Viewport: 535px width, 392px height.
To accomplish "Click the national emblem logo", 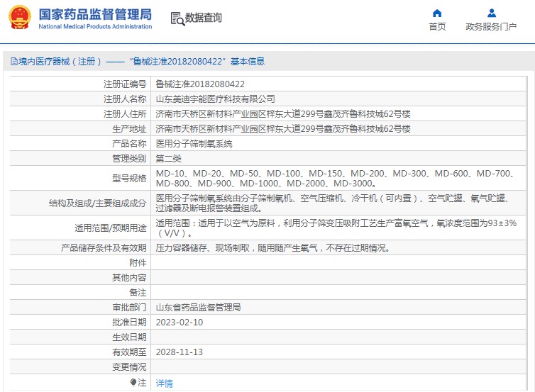I will 19,17.
